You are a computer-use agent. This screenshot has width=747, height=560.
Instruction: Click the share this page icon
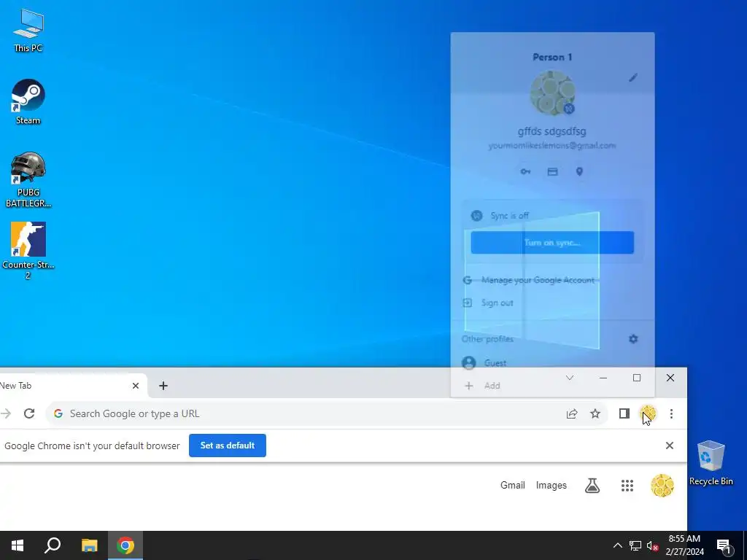click(572, 414)
